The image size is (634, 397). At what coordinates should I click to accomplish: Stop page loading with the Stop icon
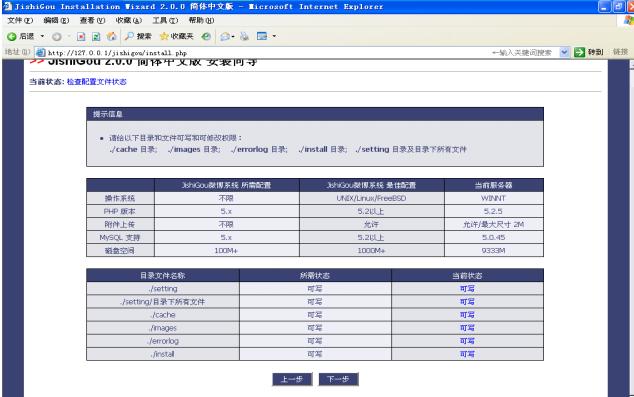click(81, 36)
